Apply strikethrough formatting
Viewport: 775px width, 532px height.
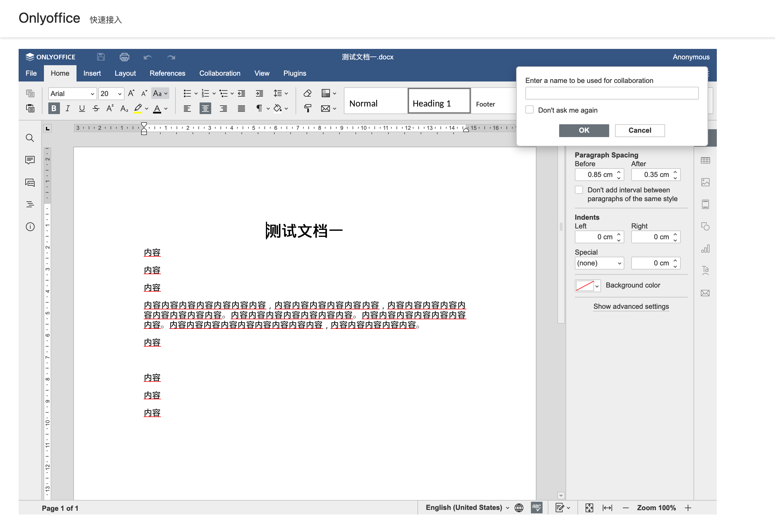[96, 108]
